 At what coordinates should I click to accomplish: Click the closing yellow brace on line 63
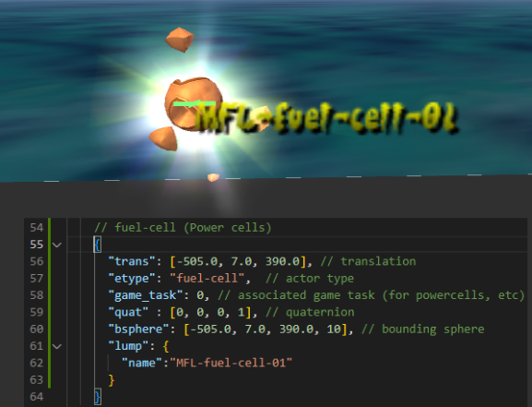(x=111, y=380)
